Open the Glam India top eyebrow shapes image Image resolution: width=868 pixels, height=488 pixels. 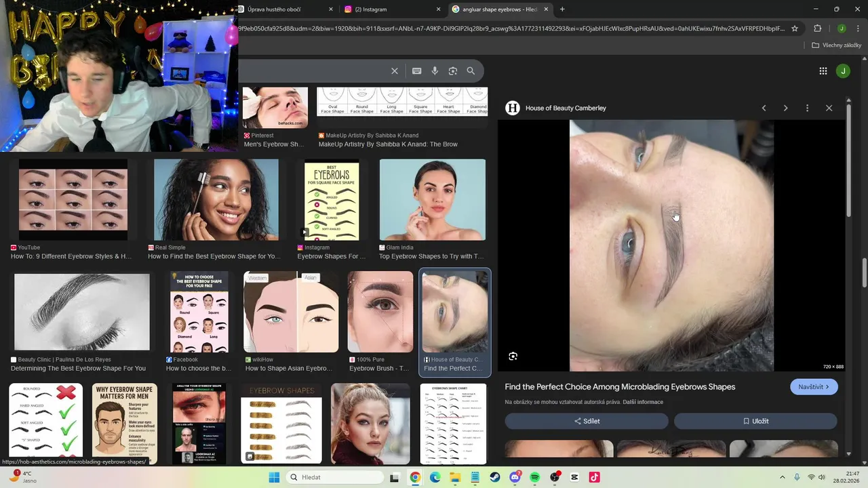click(x=433, y=200)
